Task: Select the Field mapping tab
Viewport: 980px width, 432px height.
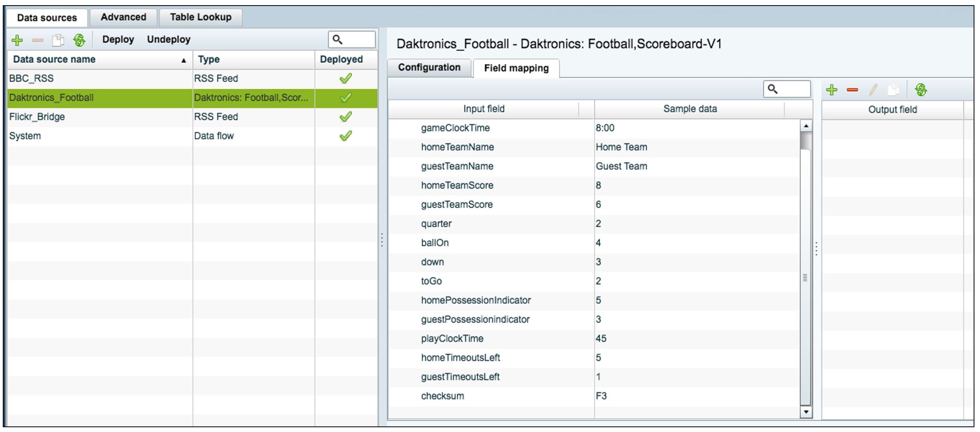Action: pyautogui.click(x=516, y=68)
